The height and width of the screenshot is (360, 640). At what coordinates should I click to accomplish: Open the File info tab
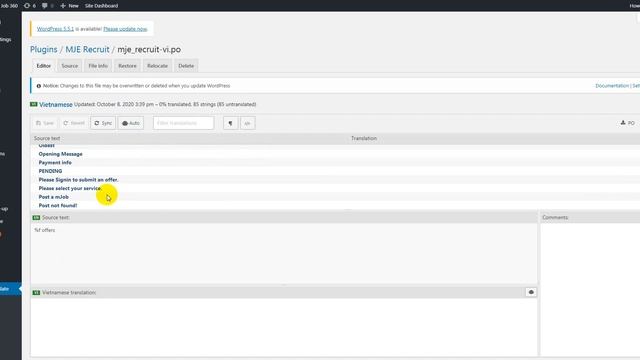pos(98,66)
